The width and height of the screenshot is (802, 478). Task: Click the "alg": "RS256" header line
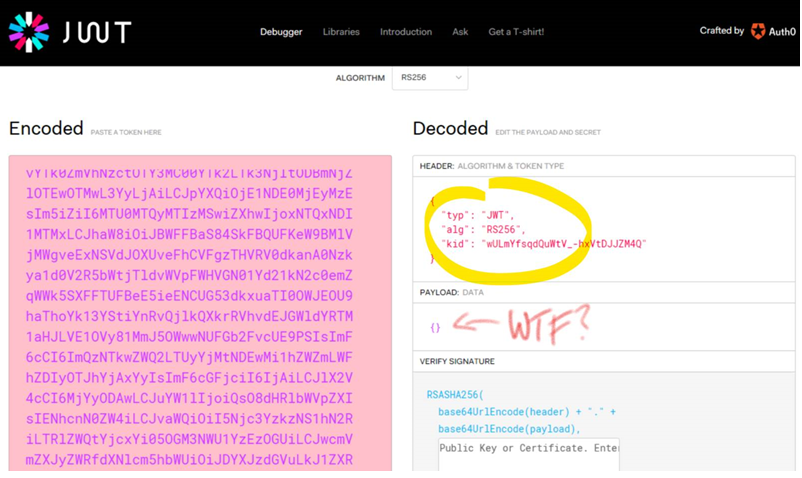click(x=483, y=230)
